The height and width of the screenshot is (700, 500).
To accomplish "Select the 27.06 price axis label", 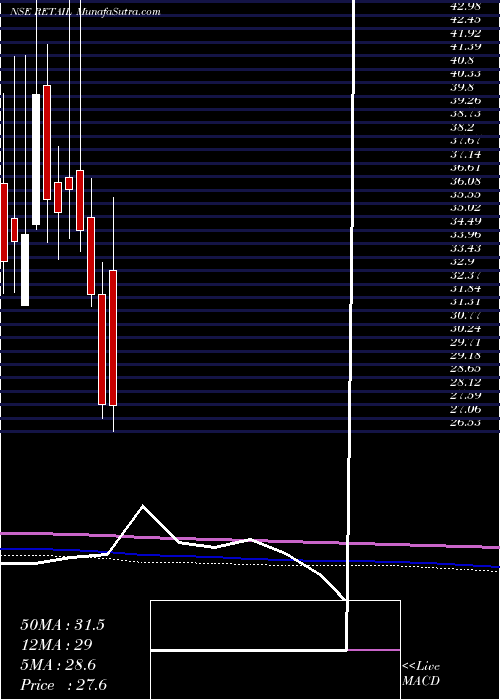I will (466, 409).
